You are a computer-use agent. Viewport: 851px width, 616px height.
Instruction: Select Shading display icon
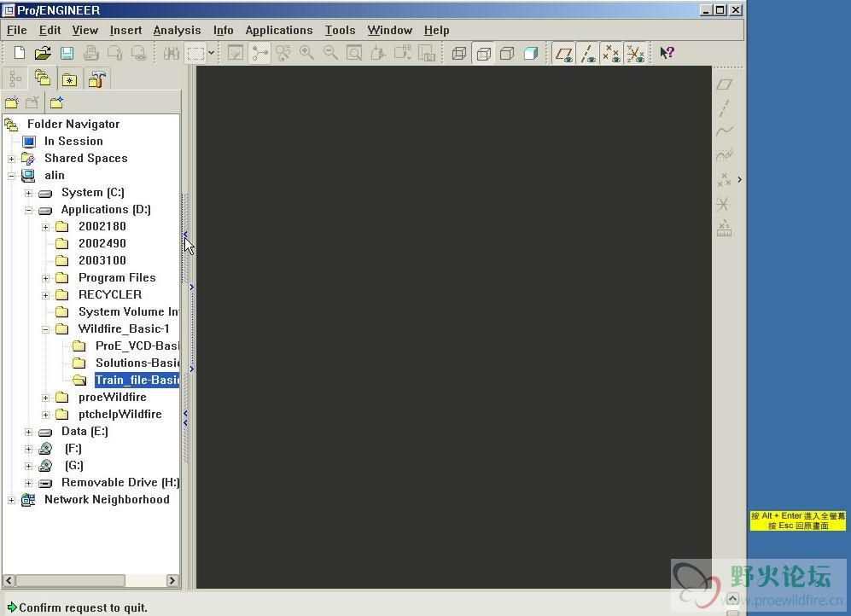[531, 53]
